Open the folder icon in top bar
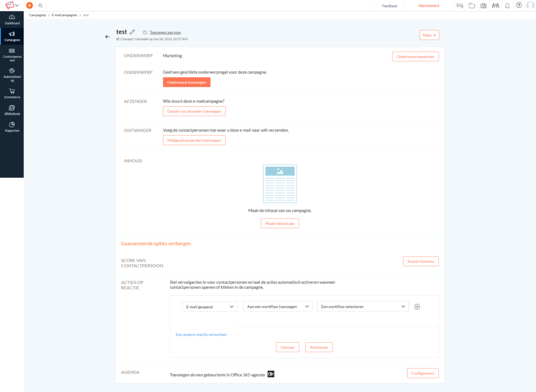Screen dimensions: 536x392 (472, 5)
